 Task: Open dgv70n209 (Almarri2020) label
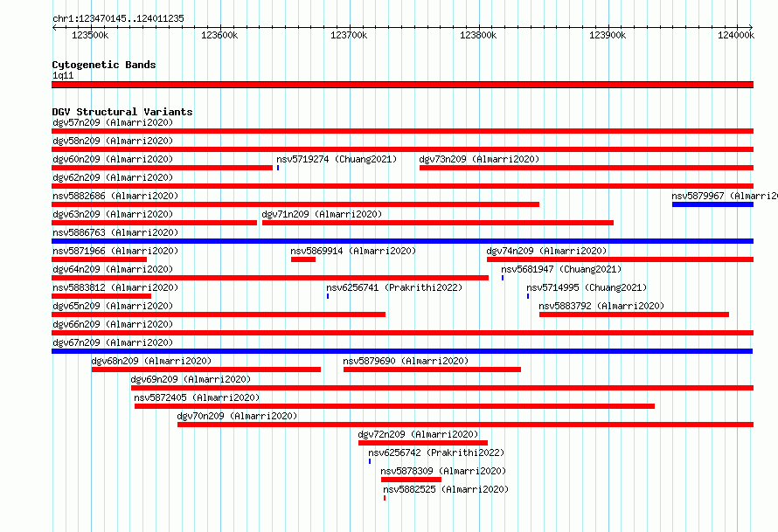coord(237,416)
